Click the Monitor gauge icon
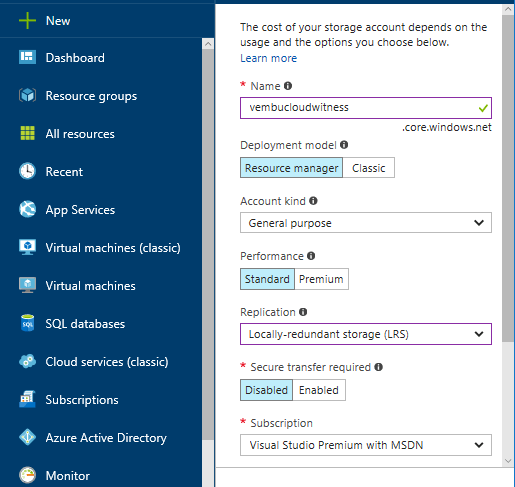This screenshot has height=487, width=515. point(27,475)
